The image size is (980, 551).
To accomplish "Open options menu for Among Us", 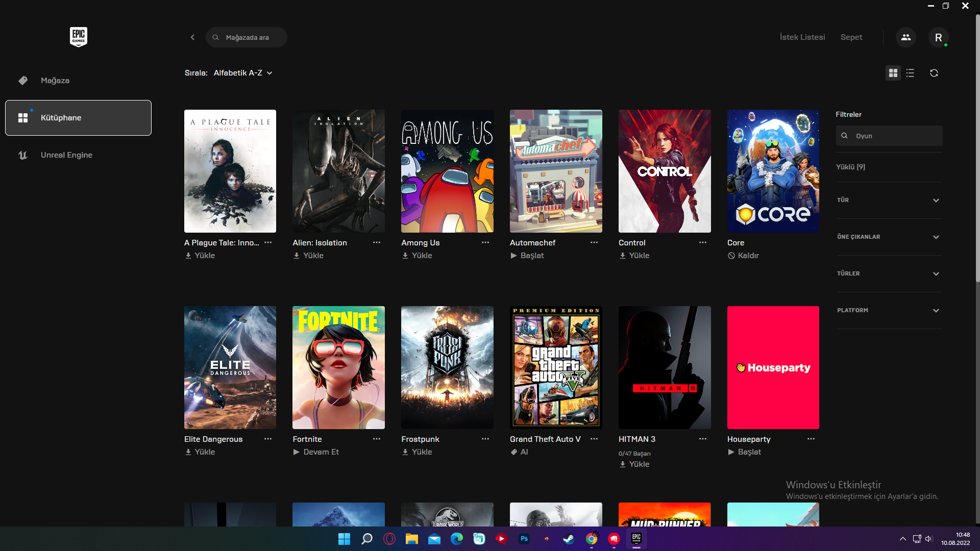I will [x=485, y=243].
